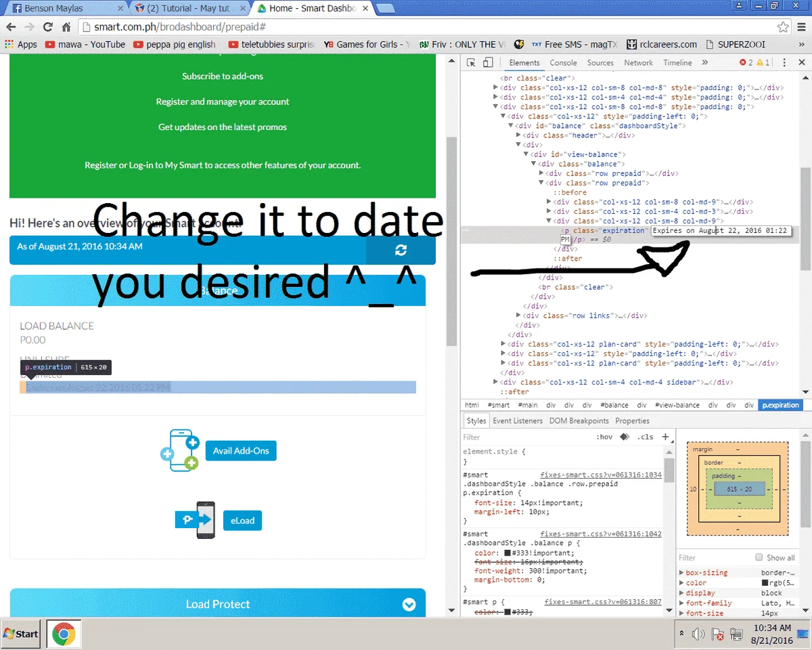Click the rgb color swatch in computed styles

pos(765,582)
